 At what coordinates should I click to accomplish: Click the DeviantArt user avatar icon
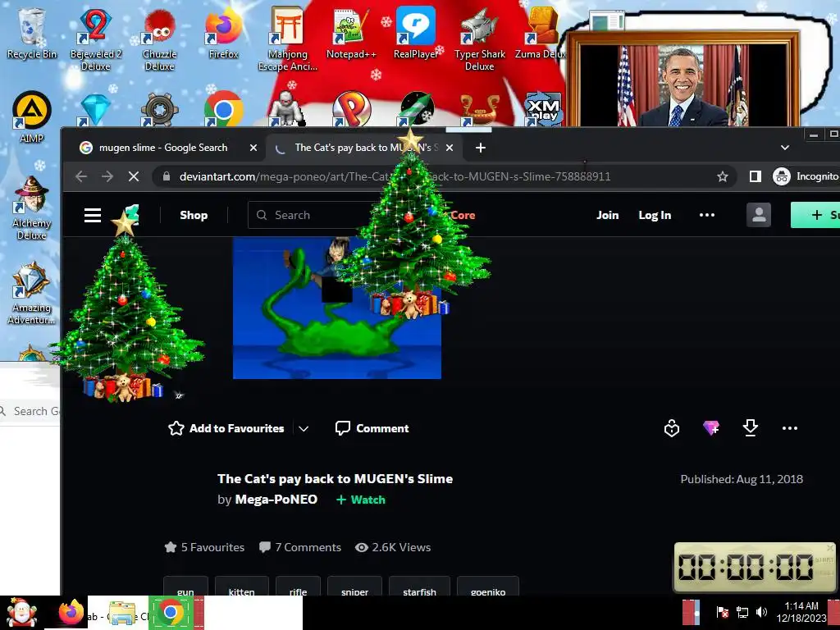click(x=759, y=215)
